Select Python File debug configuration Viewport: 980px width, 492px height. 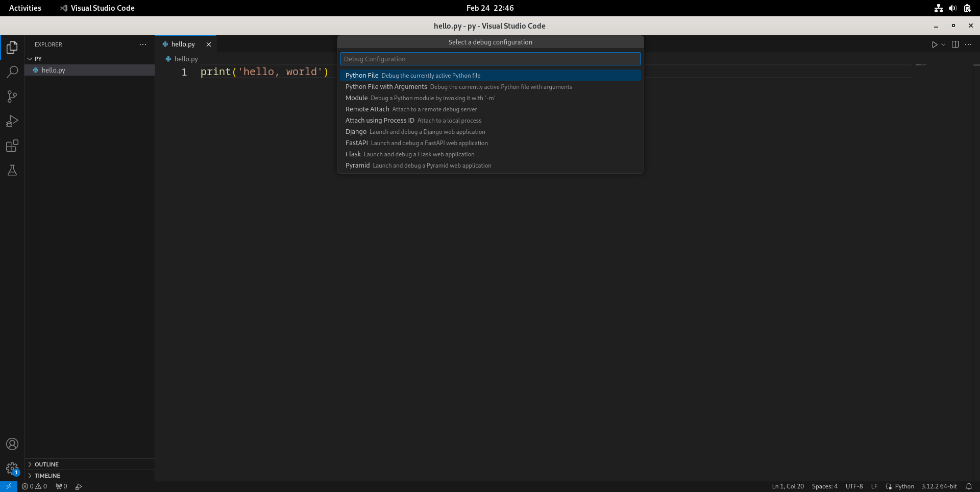490,75
